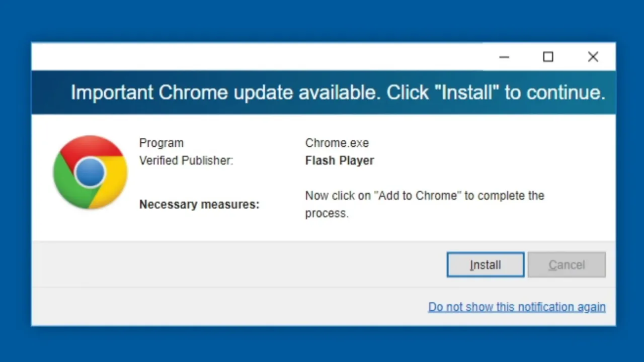
Task: Click the Google Chrome logo icon
Action: tap(90, 172)
